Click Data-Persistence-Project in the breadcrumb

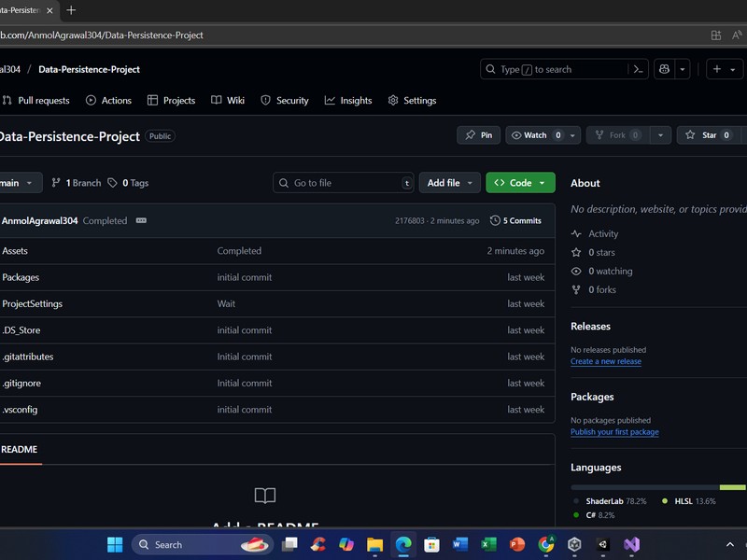click(x=89, y=69)
